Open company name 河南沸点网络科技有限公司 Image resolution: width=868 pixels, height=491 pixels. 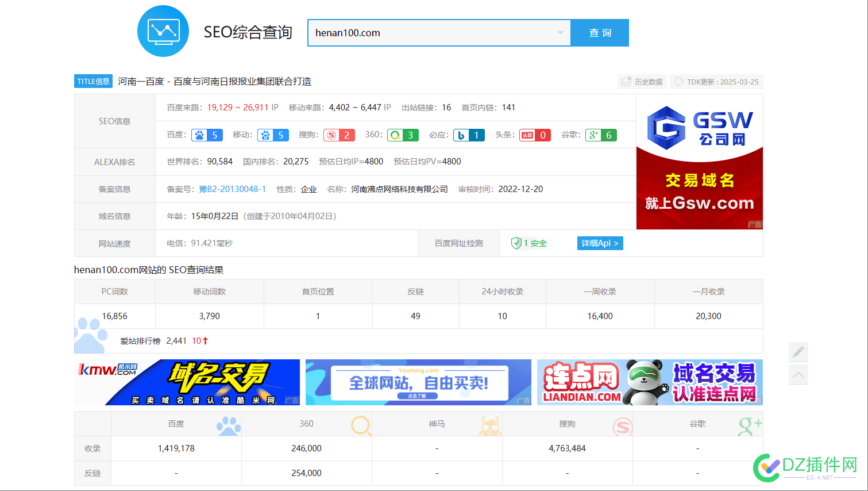(x=399, y=189)
